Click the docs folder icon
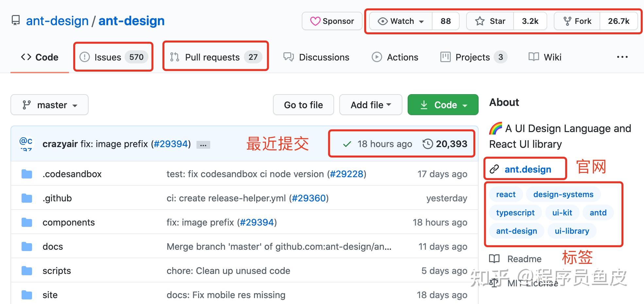This screenshot has width=644, height=304. pyautogui.click(x=27, y=246)
